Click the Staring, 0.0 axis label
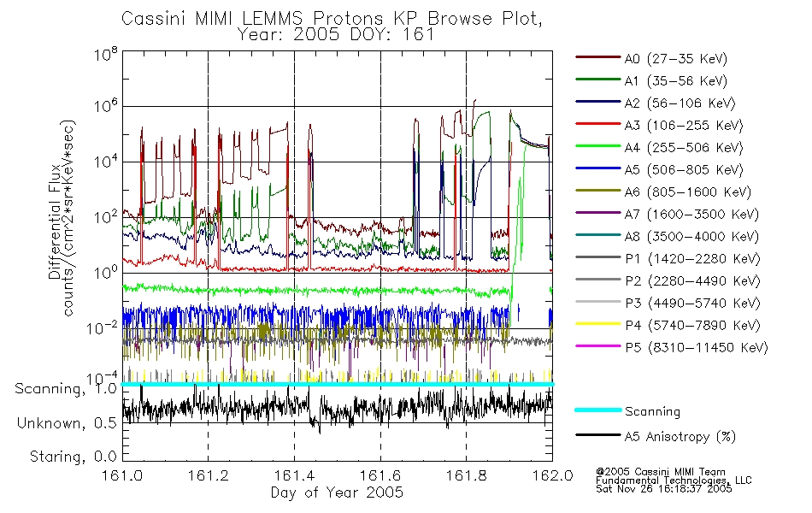812x513 pixels. (74, 457)
